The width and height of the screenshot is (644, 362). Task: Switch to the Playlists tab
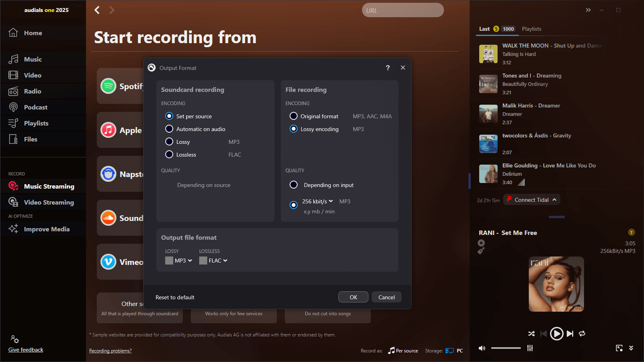tap(532, 29)
